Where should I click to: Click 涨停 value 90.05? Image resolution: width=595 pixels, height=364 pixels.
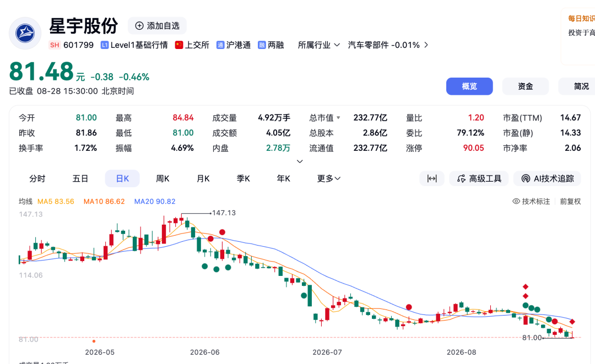474,148
